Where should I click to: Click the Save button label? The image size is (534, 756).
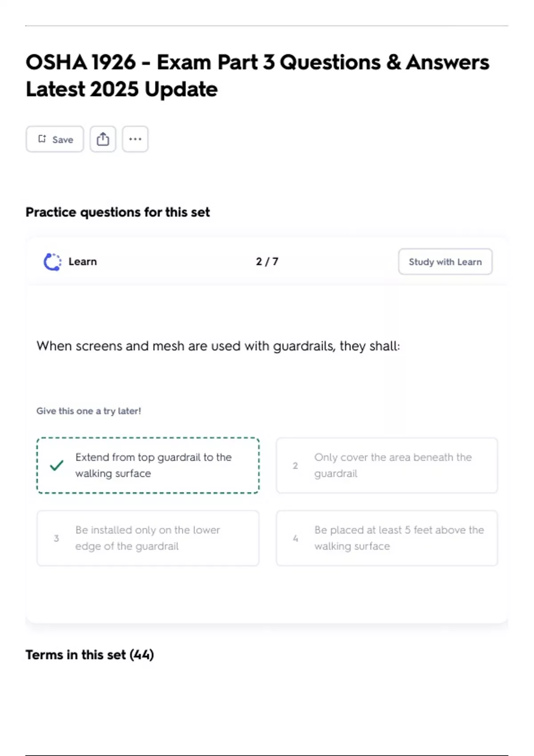click(x=63, y=140)
